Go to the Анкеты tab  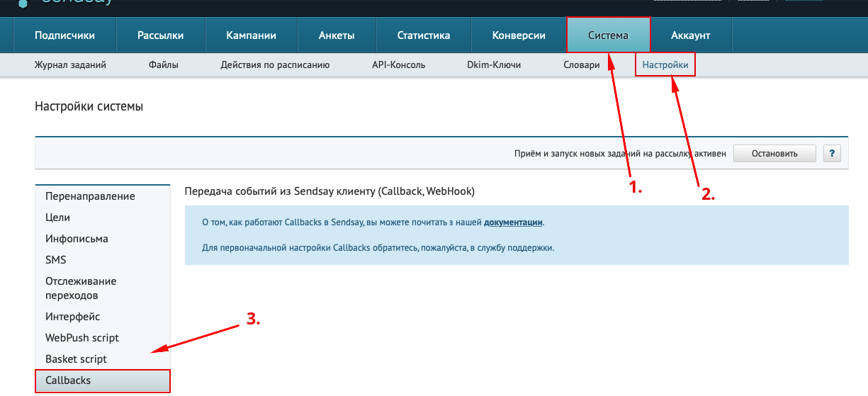337,35
